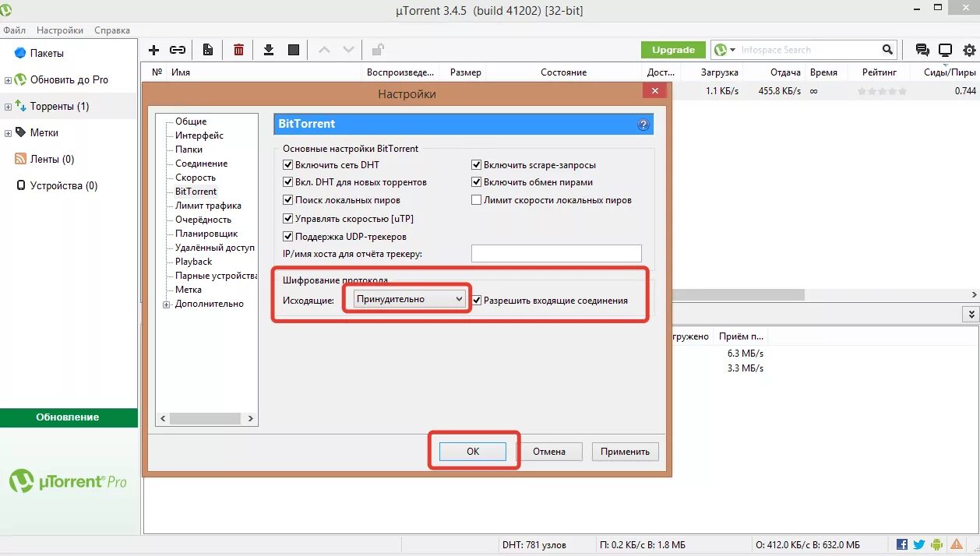Toggle Включить обмен пирами checkbox
Screen dimensions: 980x556
(x=477, y=182)
